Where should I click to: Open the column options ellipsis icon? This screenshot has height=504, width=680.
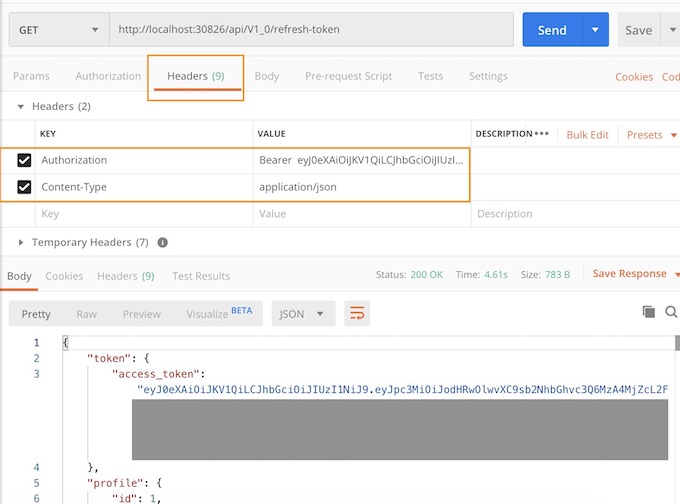542,134
